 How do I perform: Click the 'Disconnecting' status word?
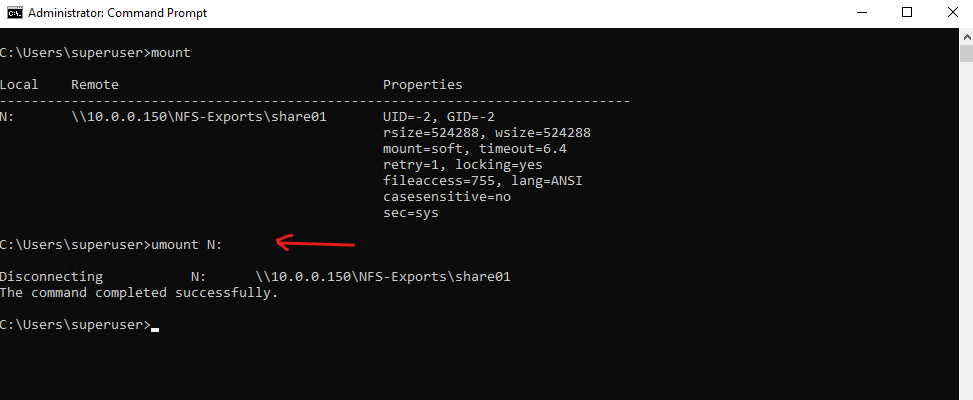coord(52,277)
